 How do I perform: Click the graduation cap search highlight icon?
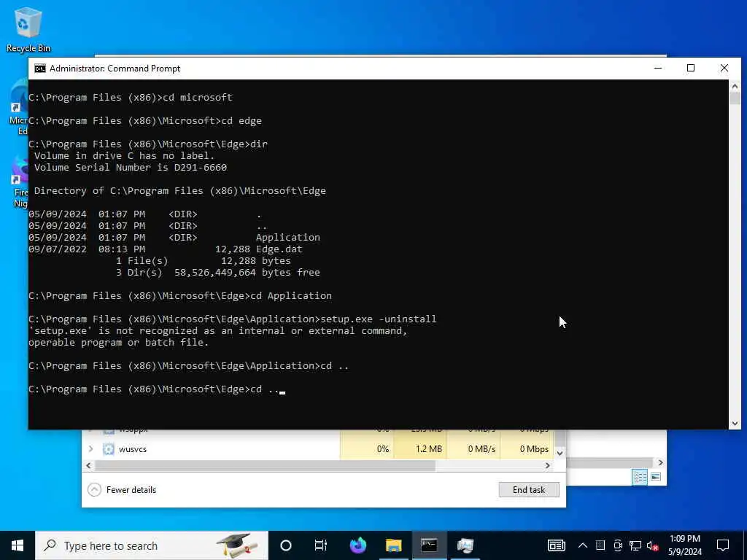pyautogui.click(x=237, y=545)
